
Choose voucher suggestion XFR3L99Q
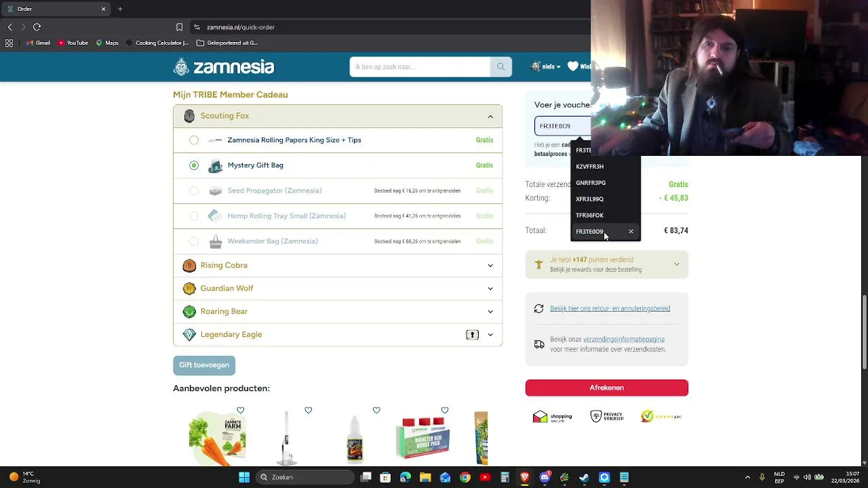tap(606, 199)
